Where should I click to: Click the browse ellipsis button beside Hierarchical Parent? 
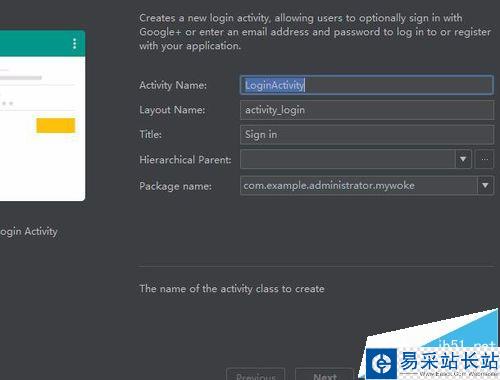(x=485, y=159)
